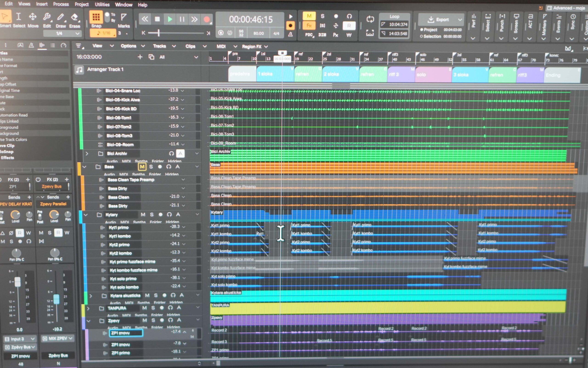The height and width of the screenshot is (368, 588).
Task: Activate the Move tool
Action: pyautogui.click(x=33, y=20)
